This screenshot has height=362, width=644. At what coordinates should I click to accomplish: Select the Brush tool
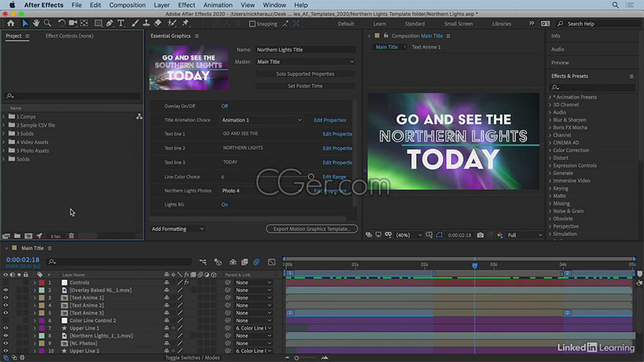pyautogui.click(x=135, y=23)
